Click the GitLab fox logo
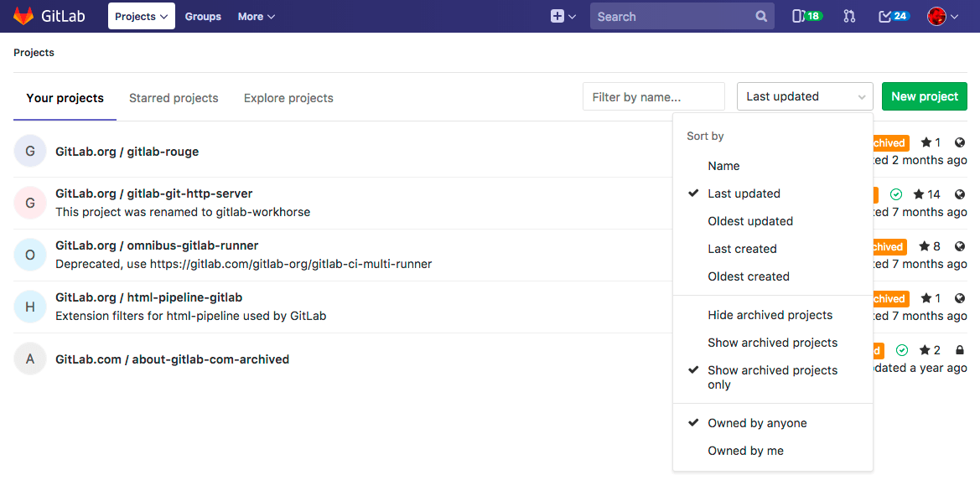The image size is (980, 480). (x=23, y=16)
